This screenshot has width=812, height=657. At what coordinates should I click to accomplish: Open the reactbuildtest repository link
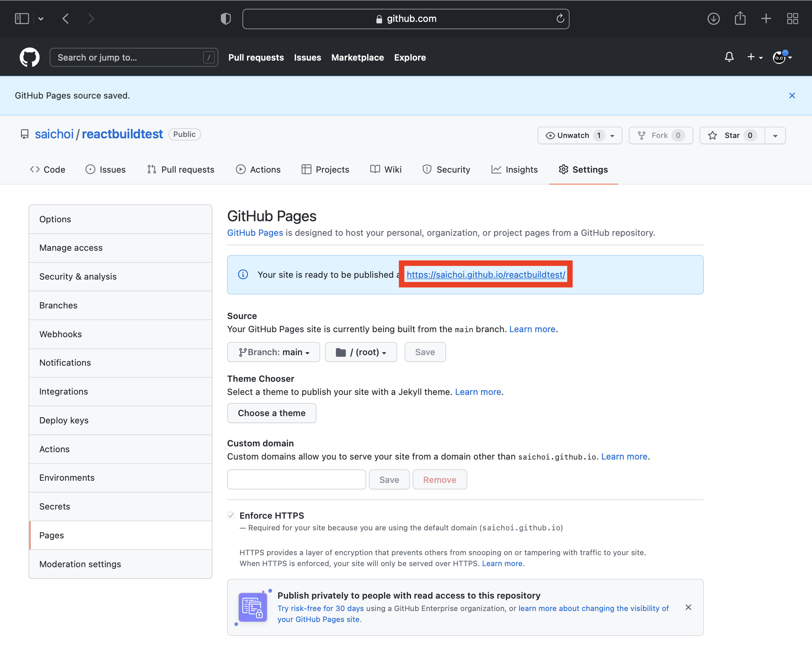click(122, 134)
